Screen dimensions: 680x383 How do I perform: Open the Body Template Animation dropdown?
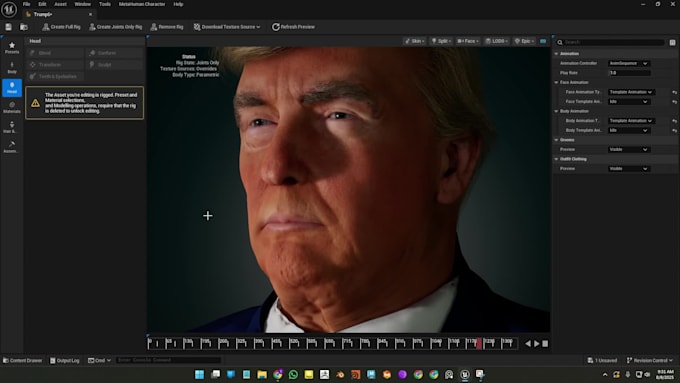(x=628, y=130)
